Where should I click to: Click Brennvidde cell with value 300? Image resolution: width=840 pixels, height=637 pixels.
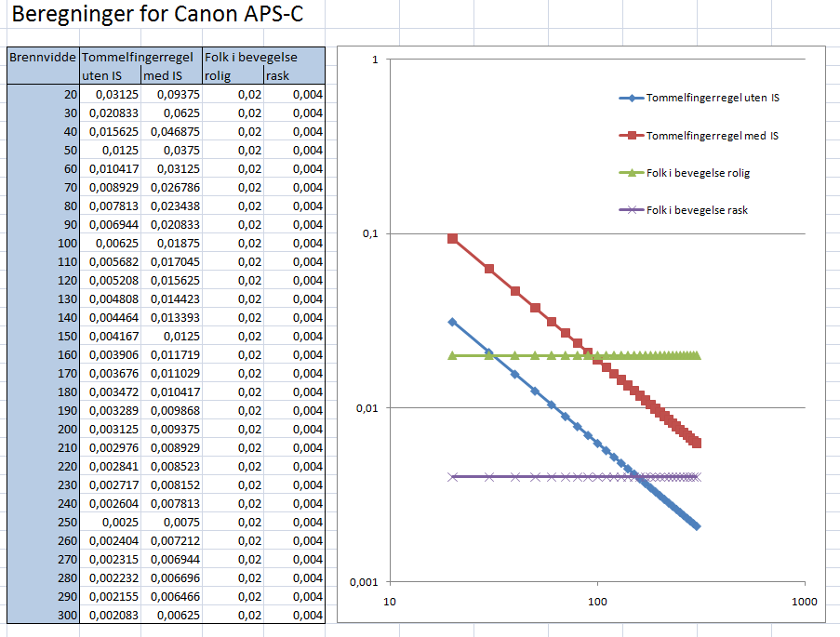[43, 615]
